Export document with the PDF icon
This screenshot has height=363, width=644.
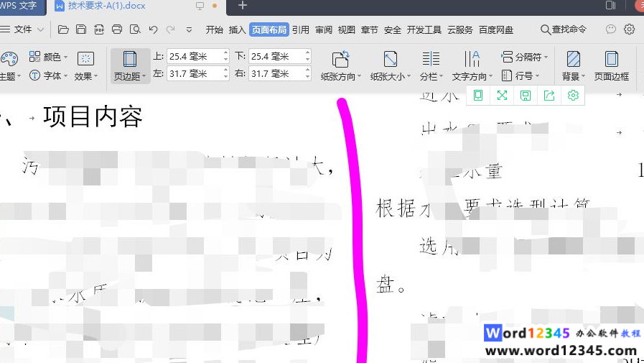99,29
